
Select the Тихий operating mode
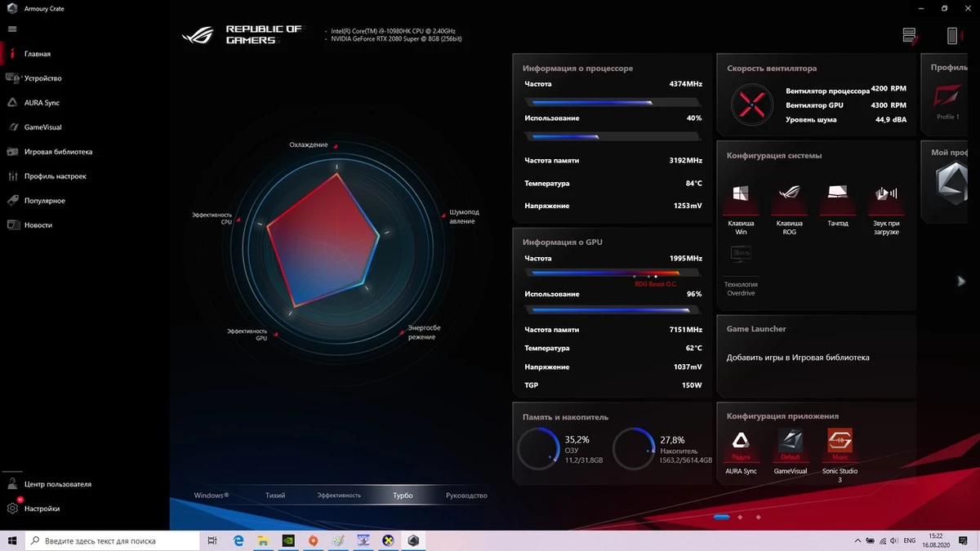275,495
